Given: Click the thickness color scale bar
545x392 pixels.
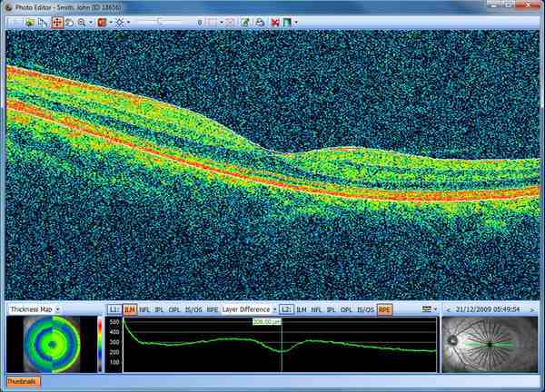Looking at the screenshot, I should (x=100, y=344).
